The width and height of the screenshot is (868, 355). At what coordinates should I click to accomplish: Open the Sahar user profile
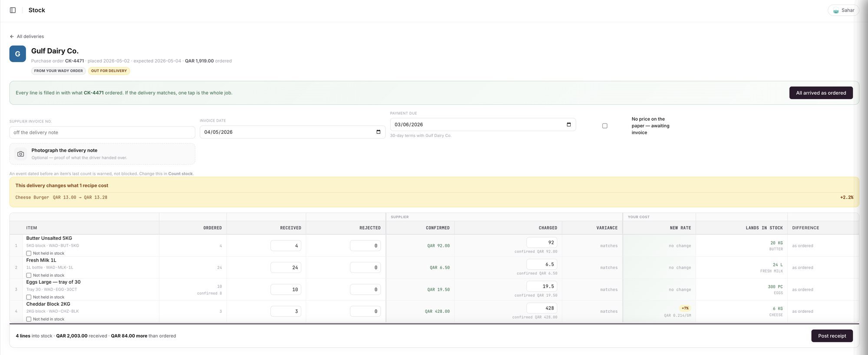[843, 10]
